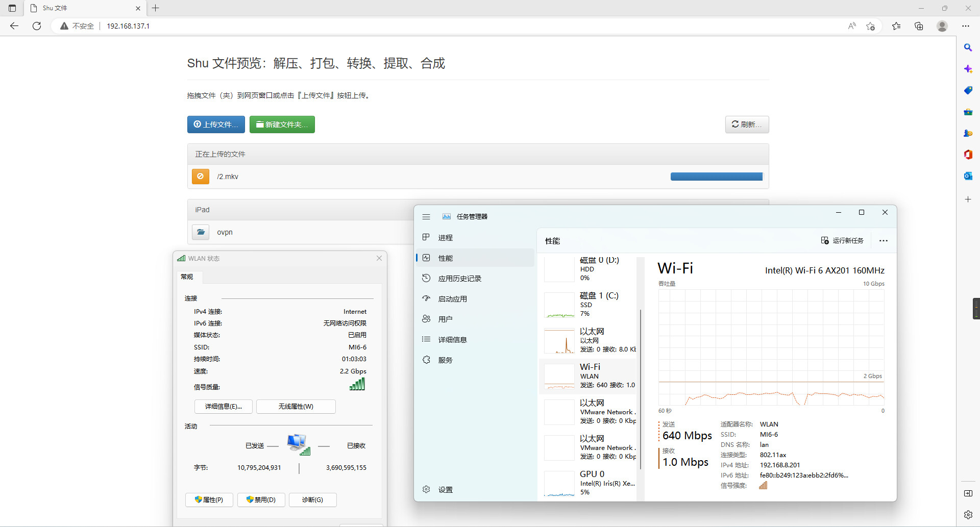Open browser Collections icon
980x527 pixels.
pos(919,26)
